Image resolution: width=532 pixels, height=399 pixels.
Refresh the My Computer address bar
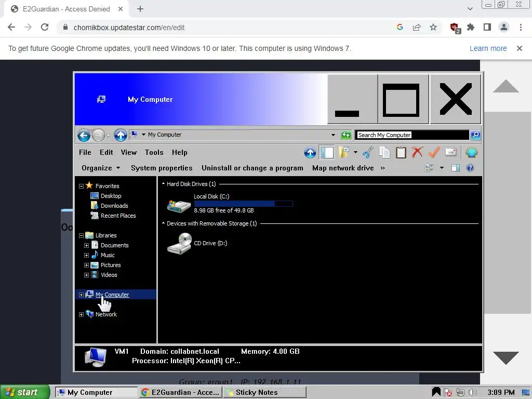pos(345,135)
